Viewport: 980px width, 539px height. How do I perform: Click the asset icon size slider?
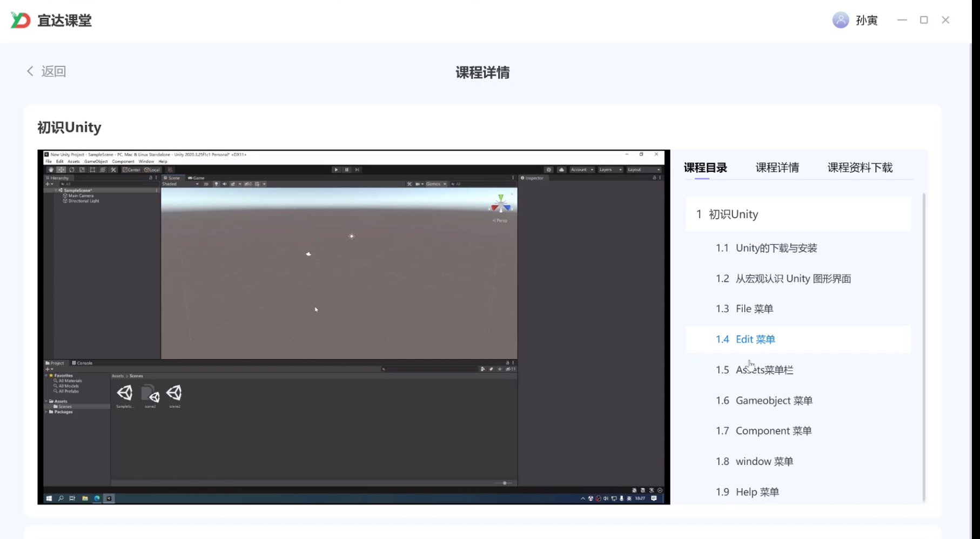[x=504, y=483]
